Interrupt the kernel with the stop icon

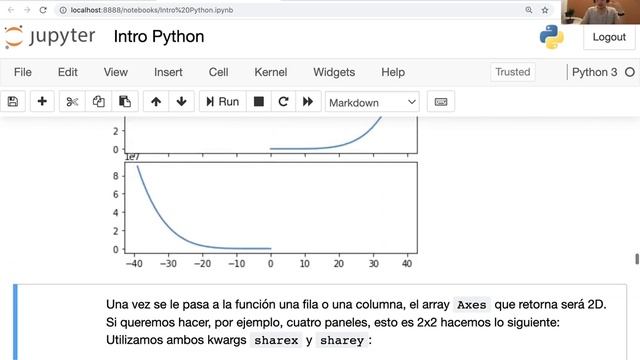click(259, 102)
